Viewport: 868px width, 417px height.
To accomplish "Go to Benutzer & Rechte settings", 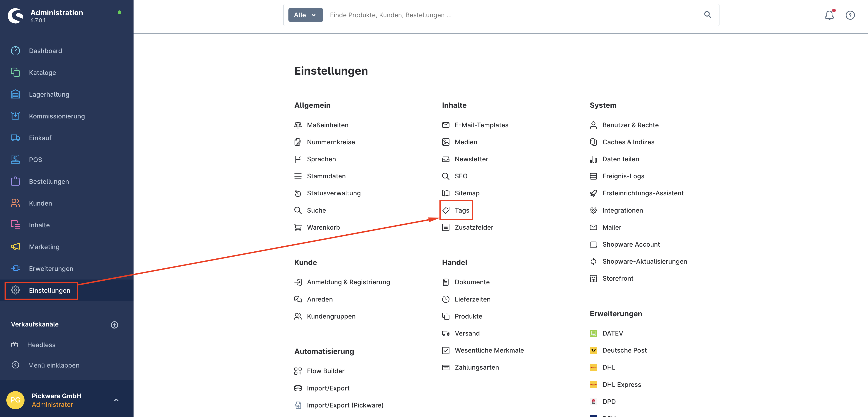I will (630, 125).
